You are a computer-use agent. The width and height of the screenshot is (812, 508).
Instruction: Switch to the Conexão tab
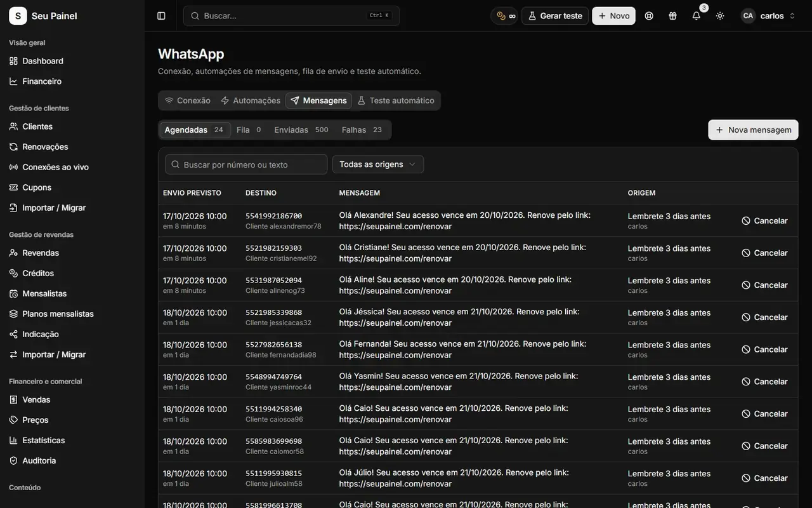point(188,100)
